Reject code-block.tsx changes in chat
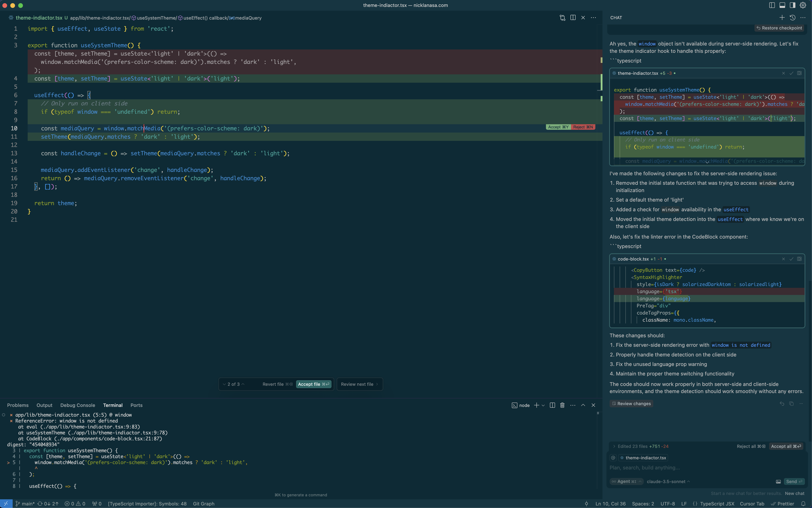 pos(784,259)
